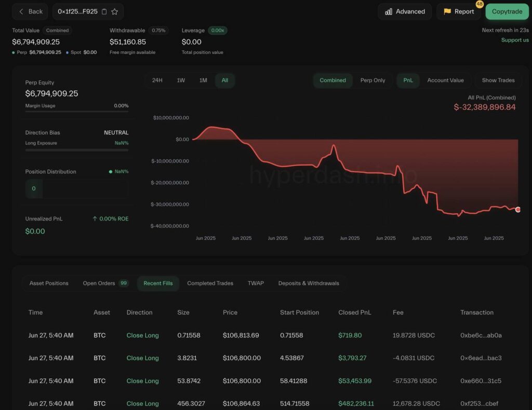Open the Open Orders tab

(99, 283)
